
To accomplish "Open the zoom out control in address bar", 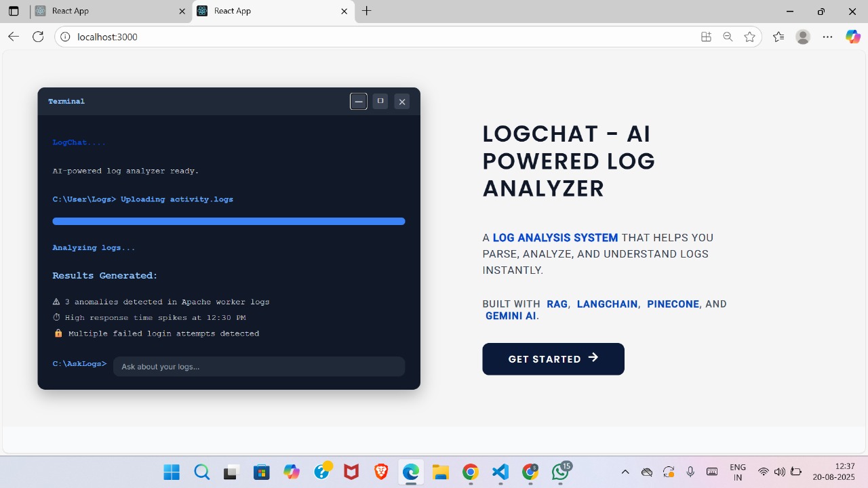I will coord(728,37).
